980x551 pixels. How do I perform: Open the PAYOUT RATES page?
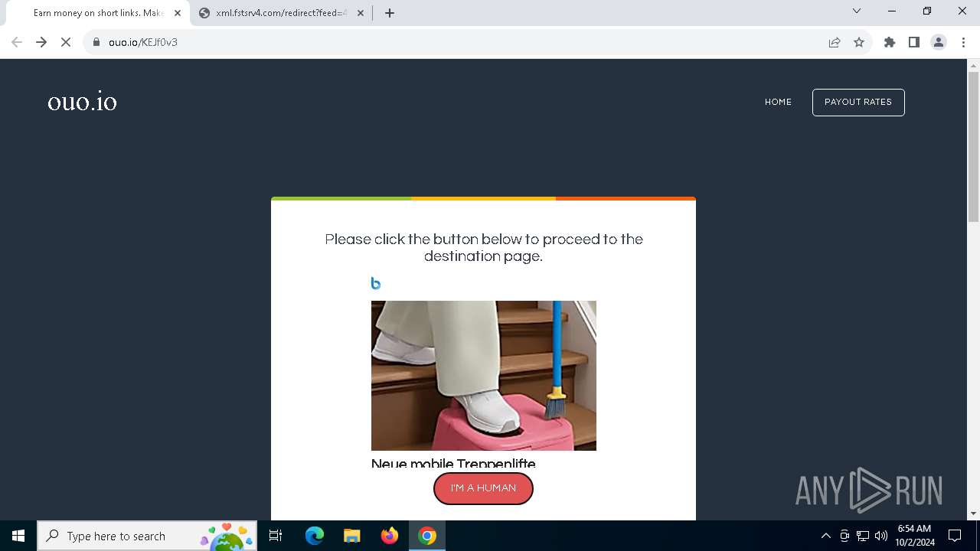858,102
